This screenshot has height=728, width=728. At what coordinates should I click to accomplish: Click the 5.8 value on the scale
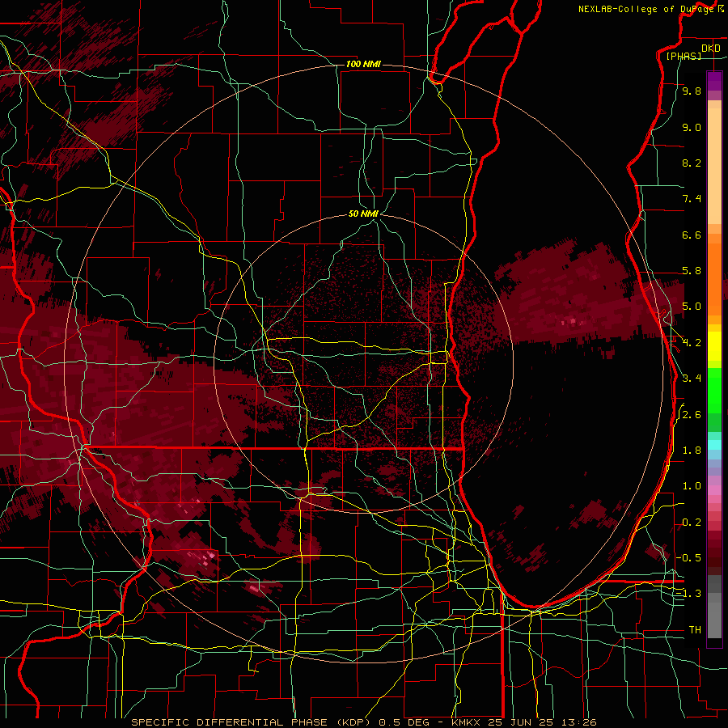point(692,271)
